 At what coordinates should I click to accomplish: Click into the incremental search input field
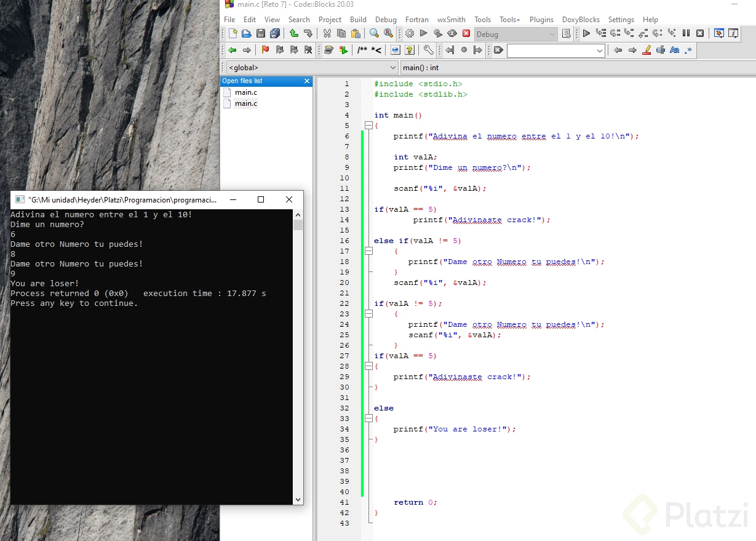551,50
